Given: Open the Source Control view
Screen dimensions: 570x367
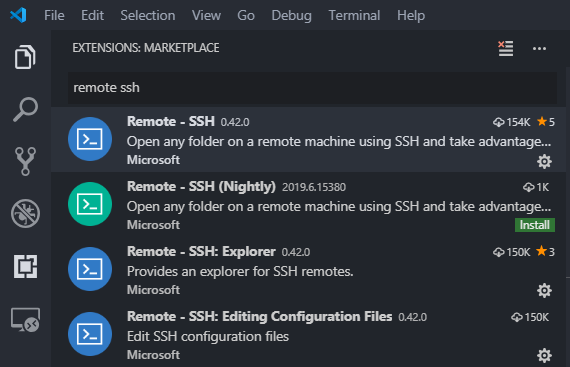Looking at the screenshot, I should (25, 161).
